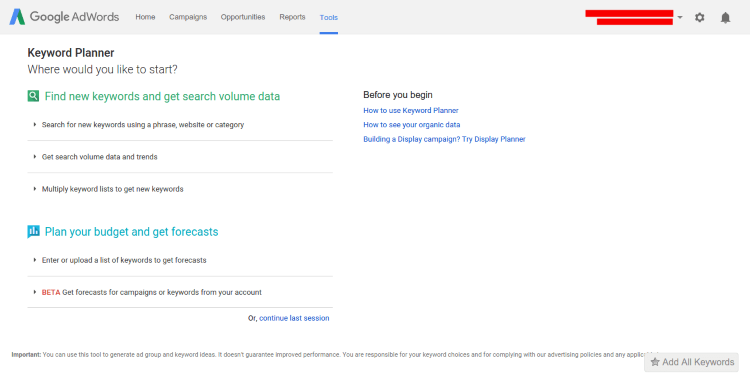Screen dimensions: 750x378
Task: Click the green magnifier search icon
Action: pyautogui.click(x=33, y=96)
